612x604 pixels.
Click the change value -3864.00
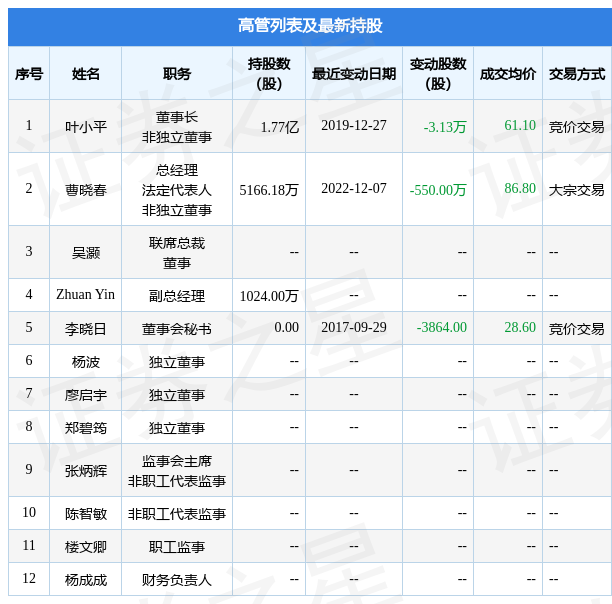coord(441,327)
